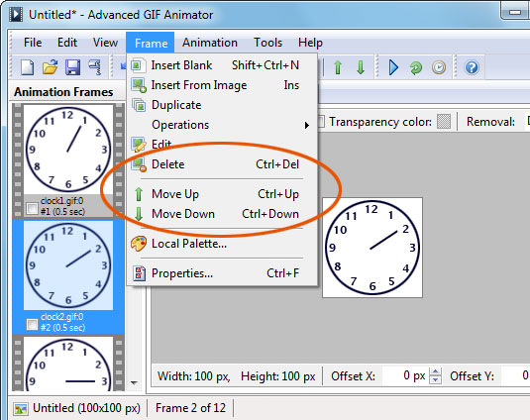This screenshot has width=530, height=420.
Task: Choose Insert Blank from Frame menu
Action: click(223, 65)
